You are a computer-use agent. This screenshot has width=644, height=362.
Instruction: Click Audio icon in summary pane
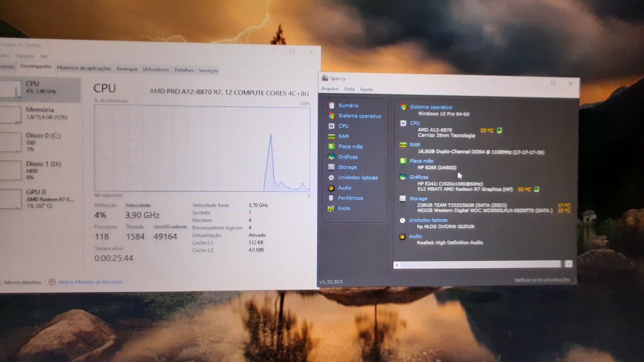pos(402,237)
